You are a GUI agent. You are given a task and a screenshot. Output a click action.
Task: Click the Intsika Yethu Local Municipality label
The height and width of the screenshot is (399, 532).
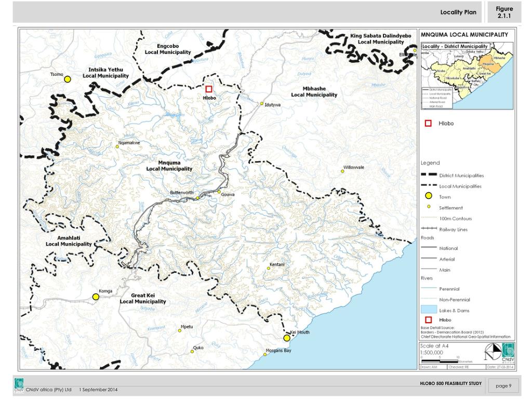pos(106,73)
